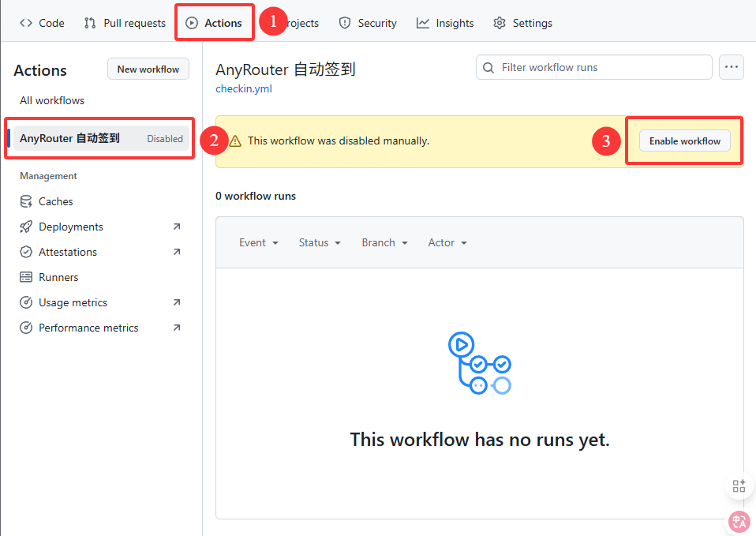Click the Enable workflow button
Image resolution: width=756 pixels, height=536 pixels.
click(685, 141)
